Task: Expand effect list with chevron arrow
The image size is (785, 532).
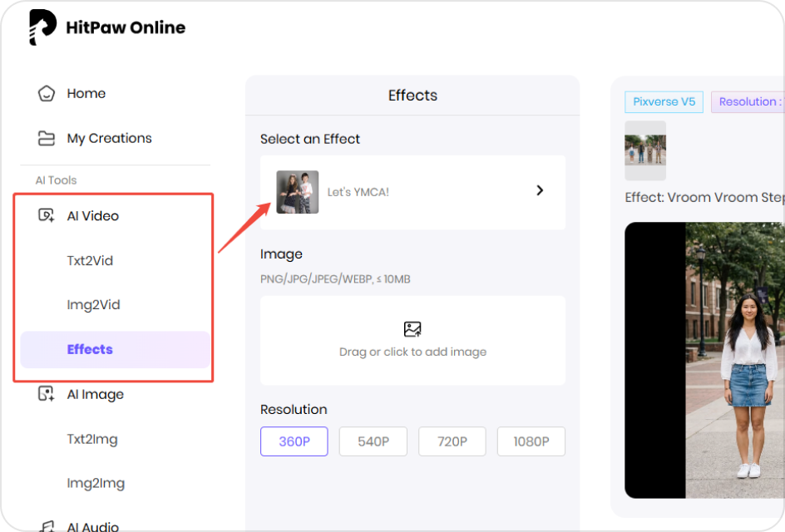Action: pyautogui.click(x=540, y=190)
